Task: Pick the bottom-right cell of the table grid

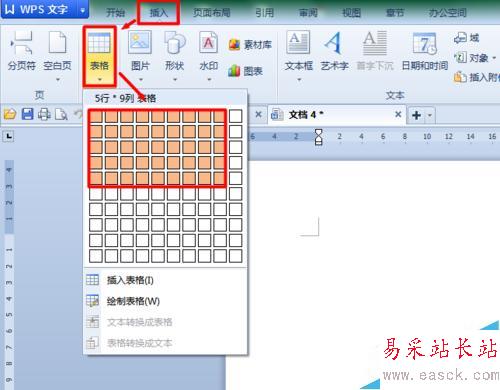Action: [236, 256]
